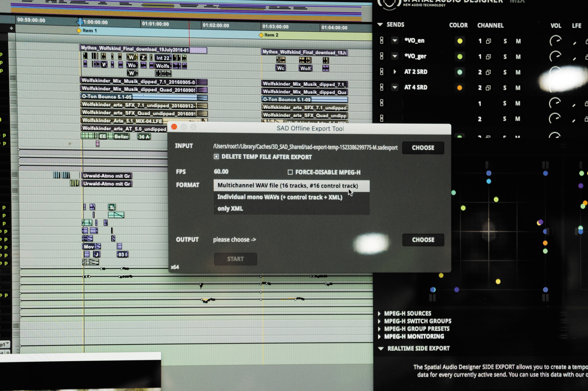The image size is (588, 391).
Task: Select the only XML format option
Action: [x=291, y=208]
